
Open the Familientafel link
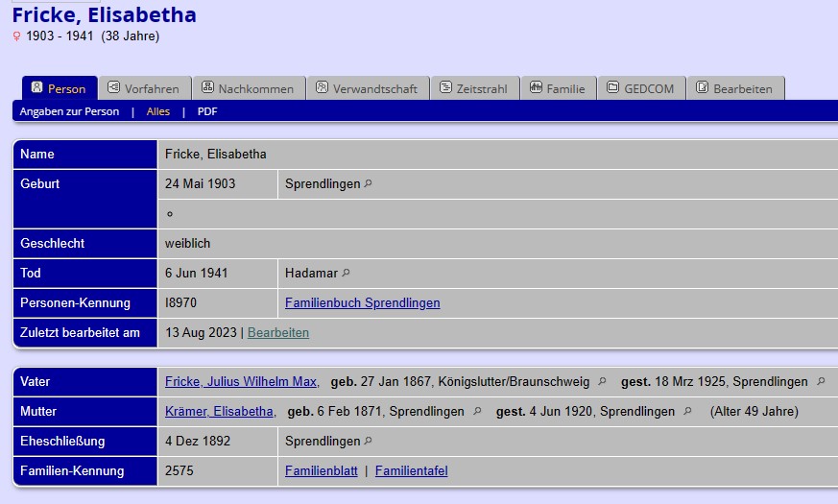[x=412, y=470]
